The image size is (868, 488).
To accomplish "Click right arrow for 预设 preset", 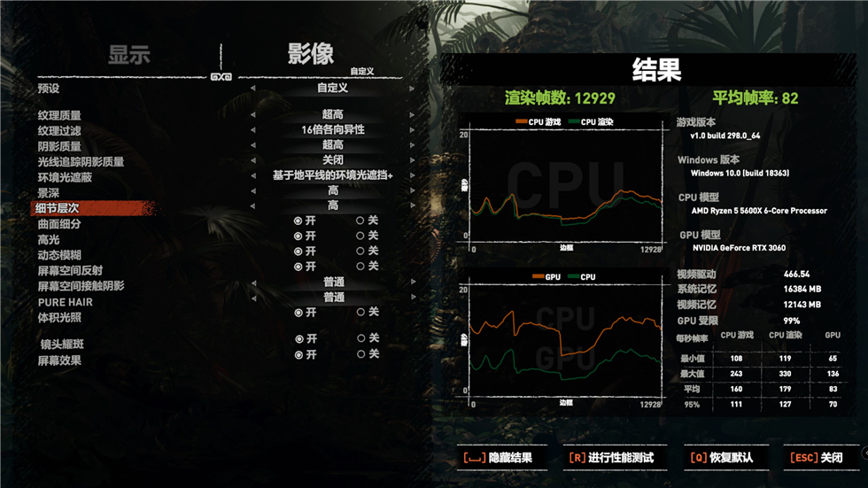I will pyautogui.click(x=412, y=88).
